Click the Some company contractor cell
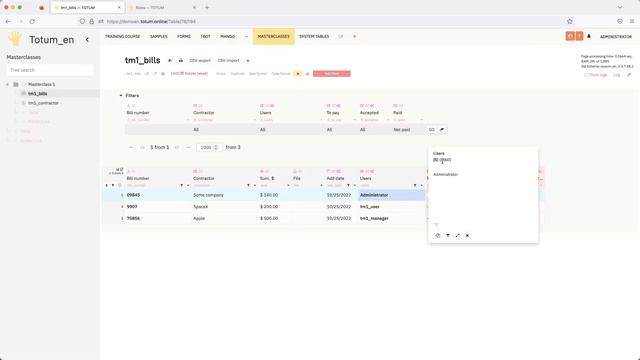 [x=224, y=195]
